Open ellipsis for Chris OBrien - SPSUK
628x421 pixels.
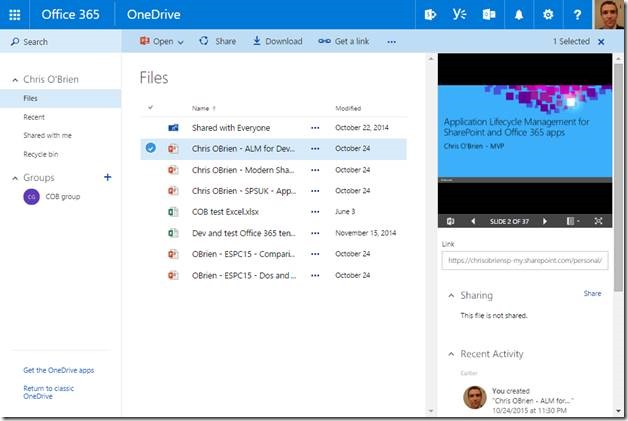[315, 191]
